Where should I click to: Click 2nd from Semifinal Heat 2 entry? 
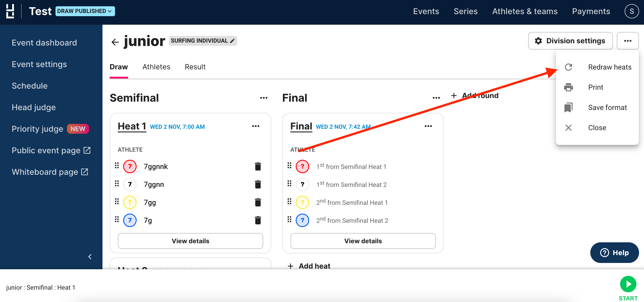coord(352,220)
